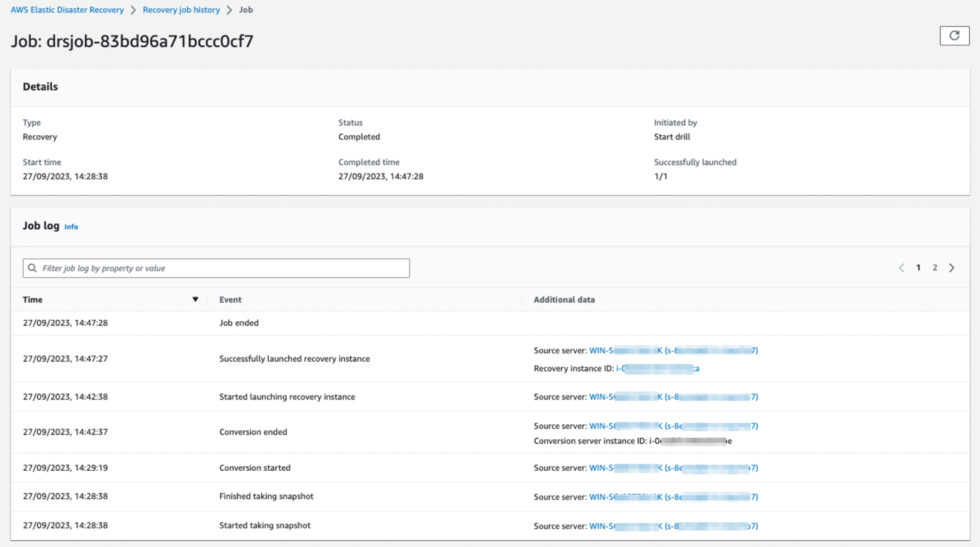This screenshot has height=547, width=980.
Task: Click the Event column header
Action: coord(230,300)
